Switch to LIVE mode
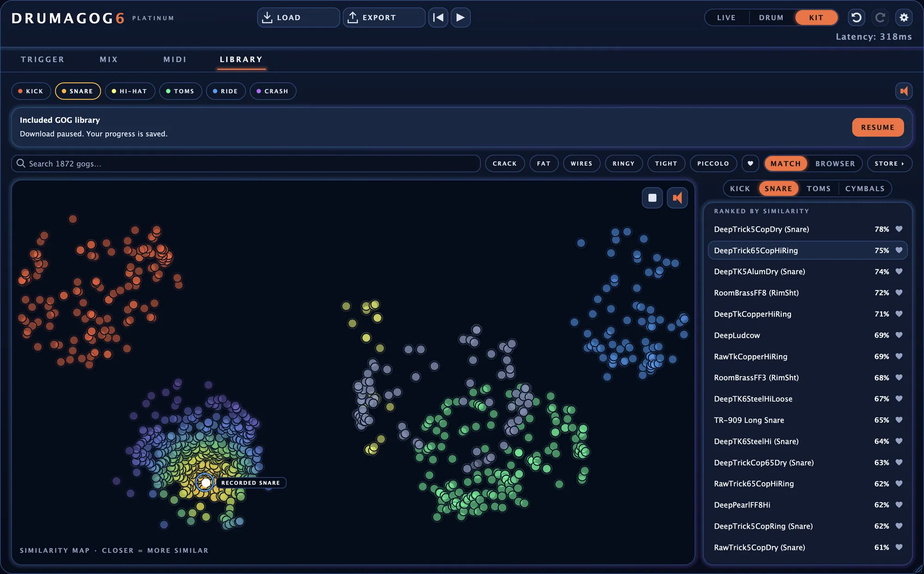Image resolution: width=924 pixels, height=574 pixels. click(726, 18)
